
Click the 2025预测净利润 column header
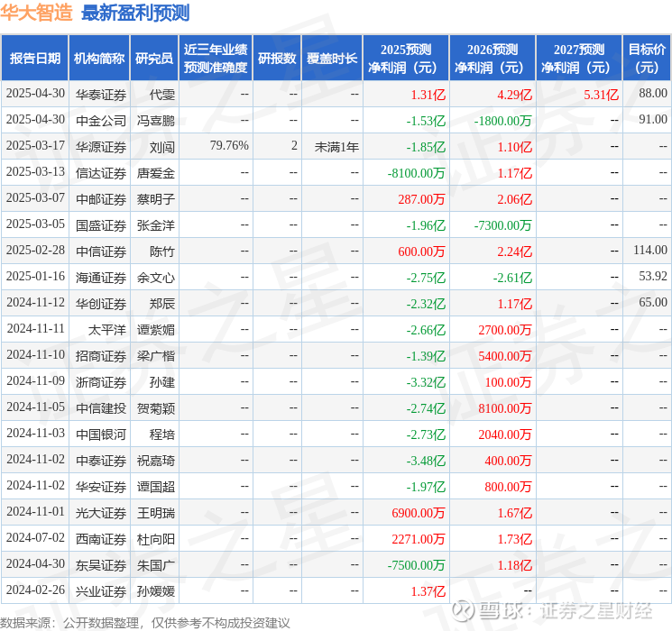point(406,59)
